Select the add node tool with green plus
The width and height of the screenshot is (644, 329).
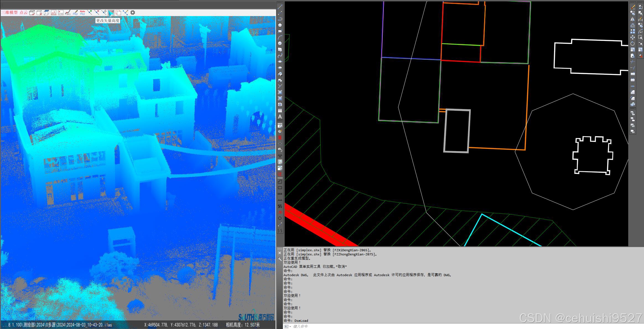[90, 12]
